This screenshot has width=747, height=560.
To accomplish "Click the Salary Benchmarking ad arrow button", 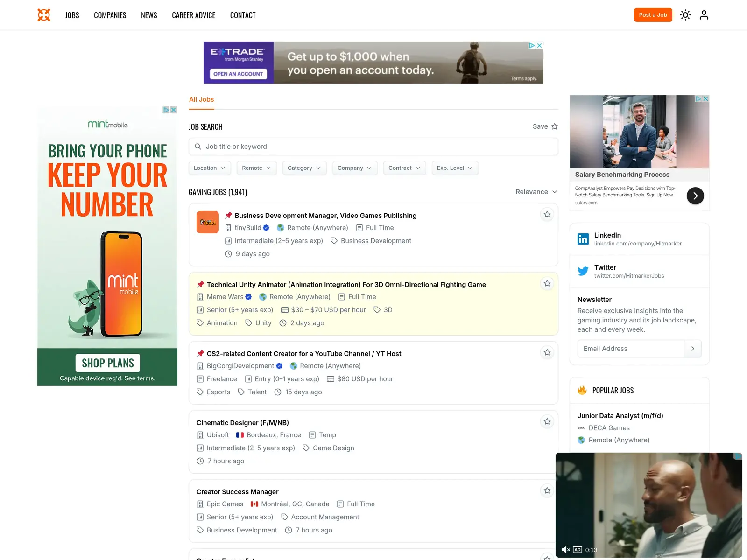I will [695, 196].
